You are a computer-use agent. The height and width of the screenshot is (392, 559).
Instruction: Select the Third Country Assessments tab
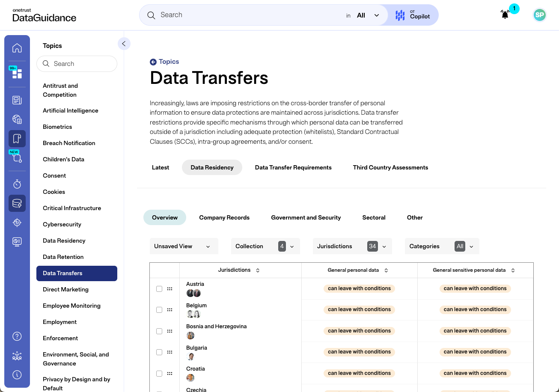(390, 167)
